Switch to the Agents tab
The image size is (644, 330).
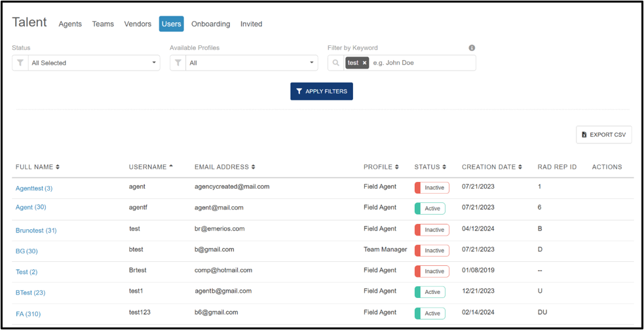(70, 24)
